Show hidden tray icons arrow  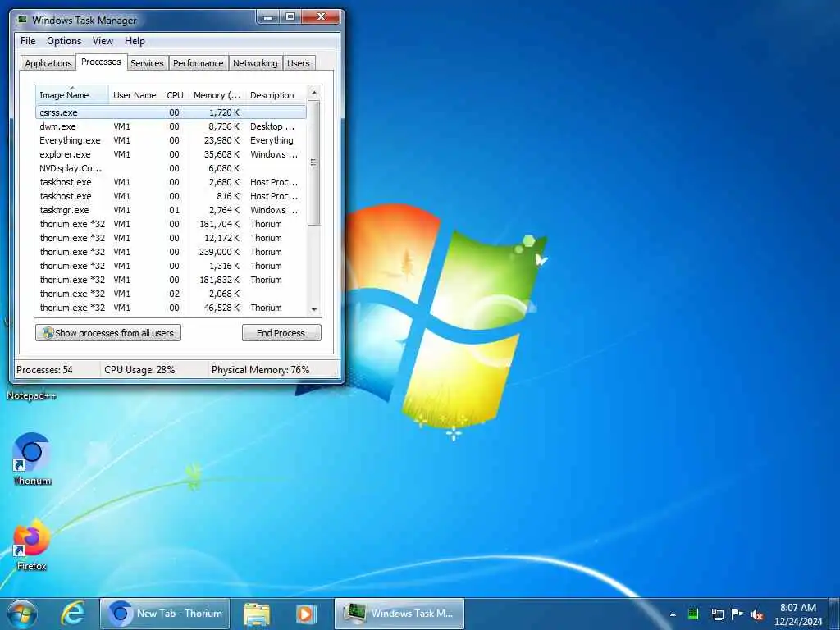click(673, 614)
